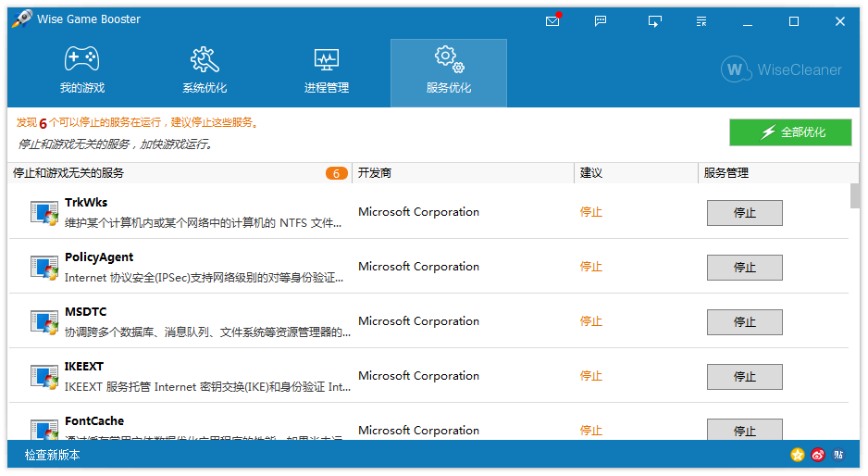Stop the IKEEXT service

tap(744, 377)
